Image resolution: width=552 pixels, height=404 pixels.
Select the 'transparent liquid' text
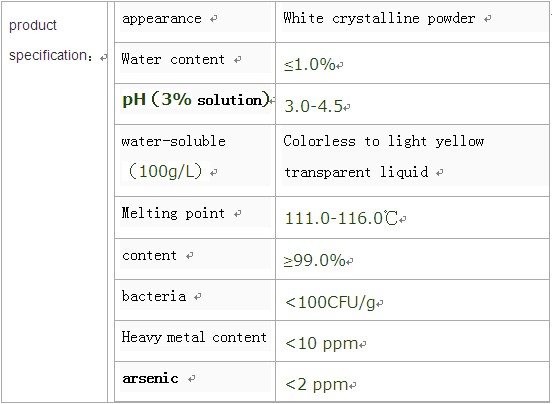(356, 172)
